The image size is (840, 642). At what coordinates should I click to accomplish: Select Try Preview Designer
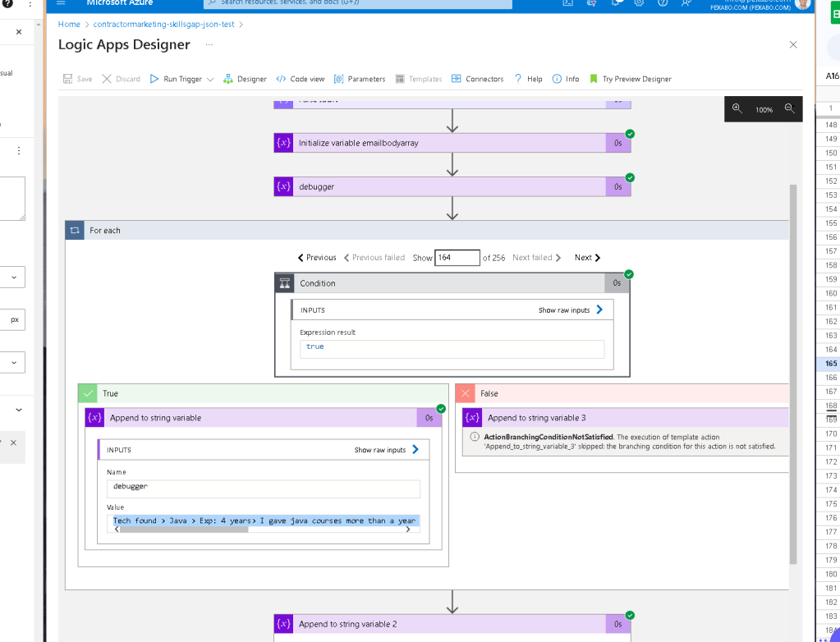pos(631,79)
